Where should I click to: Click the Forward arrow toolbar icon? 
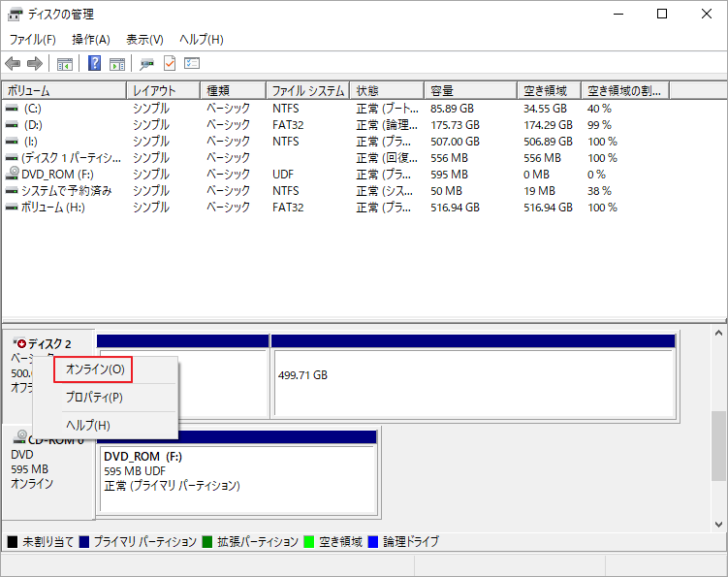(x=35, y=63)
